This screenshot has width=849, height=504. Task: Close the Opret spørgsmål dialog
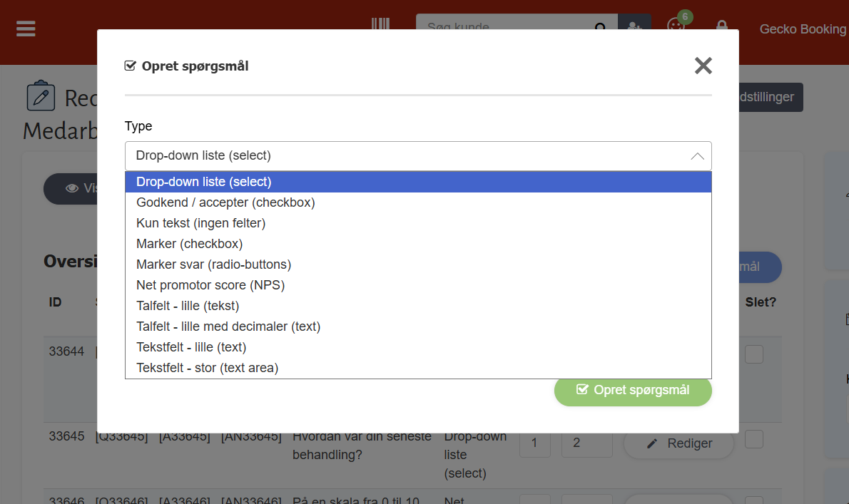pos(703,66)
